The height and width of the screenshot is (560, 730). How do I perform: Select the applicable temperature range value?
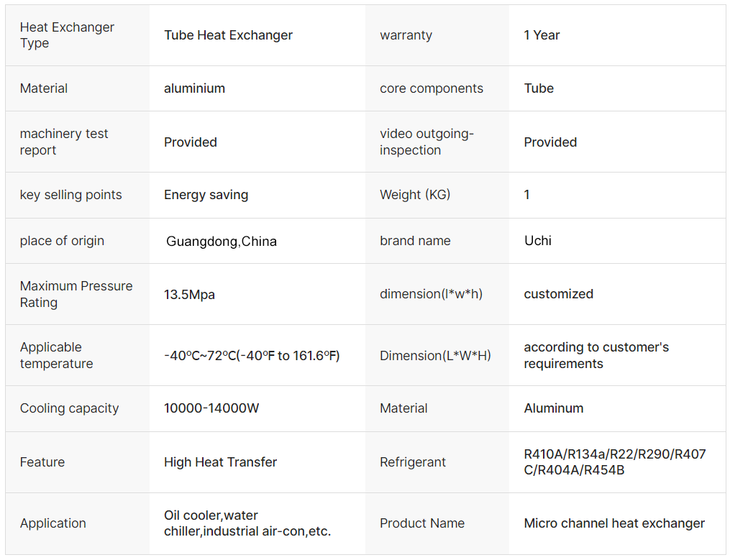point(252,356)
